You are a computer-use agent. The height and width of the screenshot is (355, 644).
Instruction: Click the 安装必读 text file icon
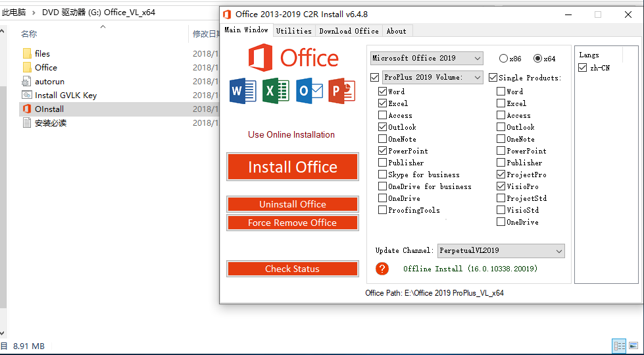(x=27, y=123)
